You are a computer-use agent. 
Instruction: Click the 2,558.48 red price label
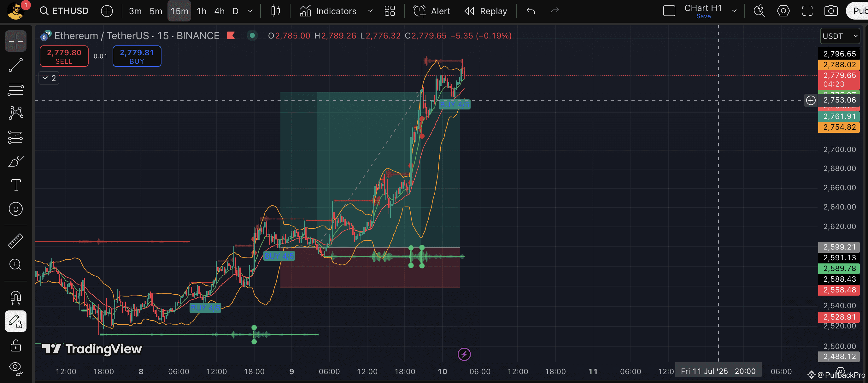pos(839,290)
